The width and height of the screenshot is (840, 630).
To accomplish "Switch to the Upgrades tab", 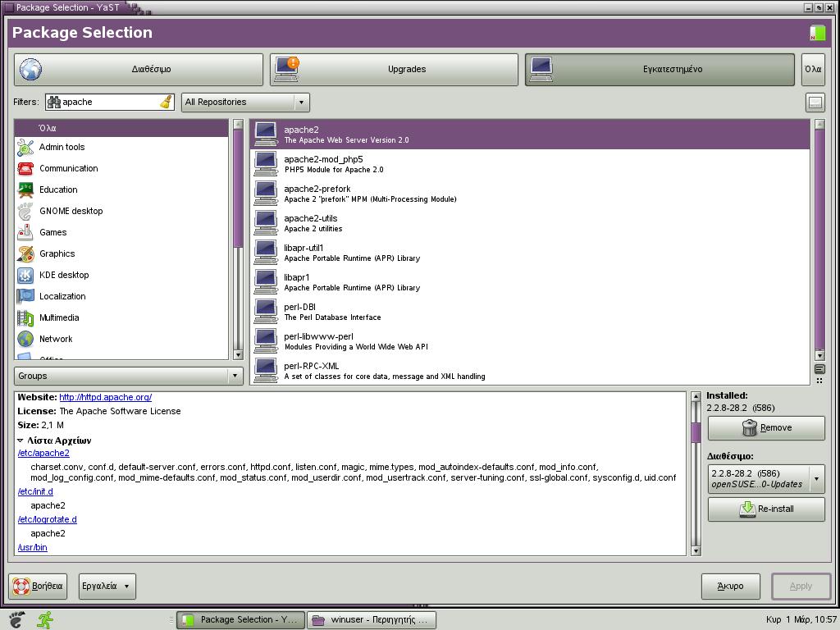I will 395,69.
